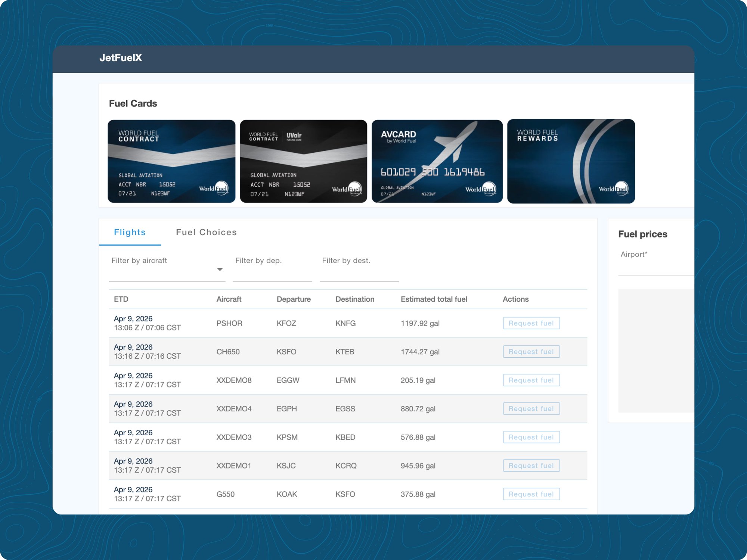Screen dimensions: 747x560
Task: Click fuel estimate 205.19 gal
Action: click(418, 380)
